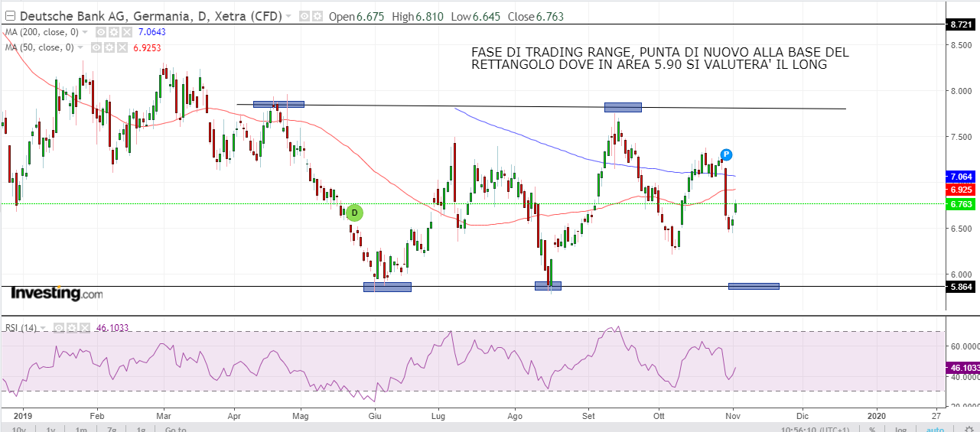Screen dimensions: 980x432
Task: Click the blue P marker on the chart
Action: point(726,154)
